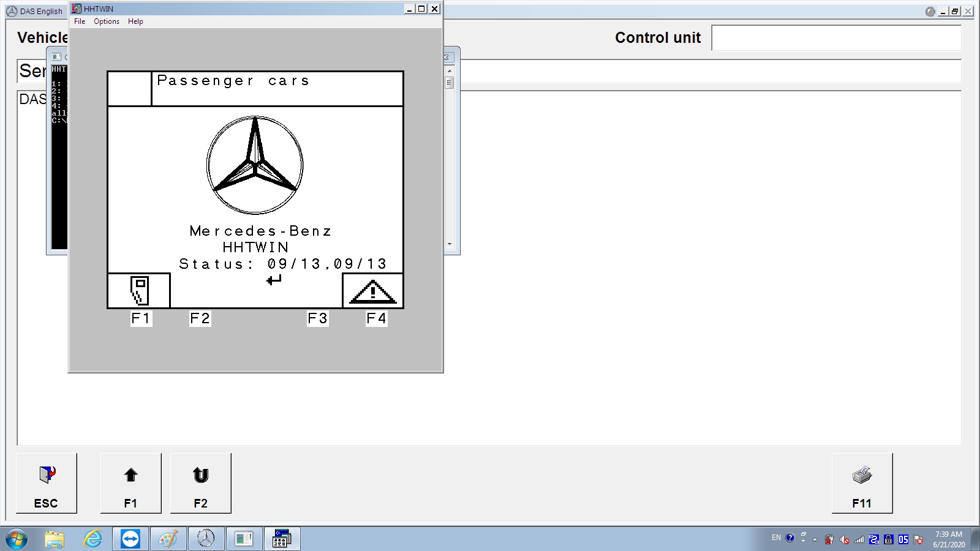
Task: Click the DAS F2 return button
Action: coord(200,483)
